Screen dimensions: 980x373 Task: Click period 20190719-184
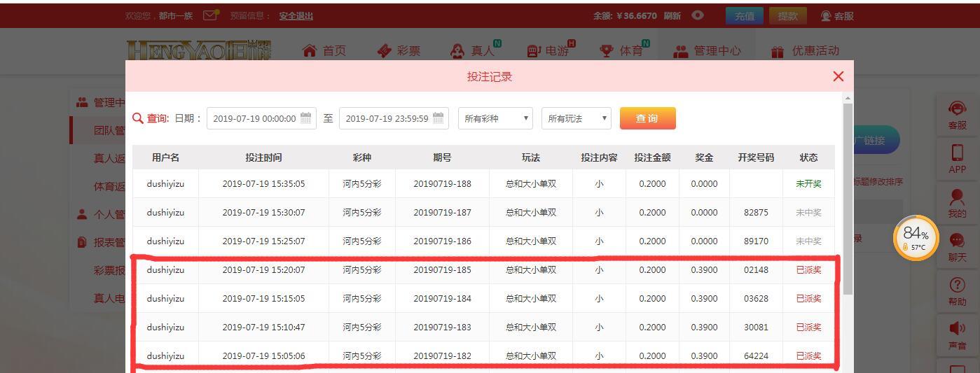[x=442, y=299]
